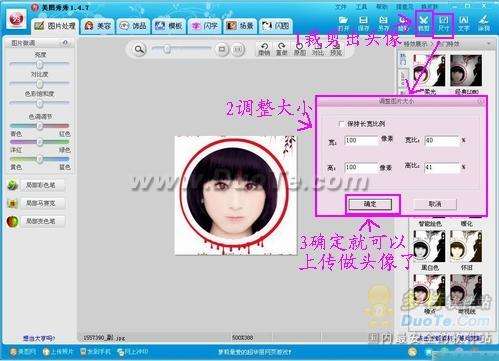Screen dimensions: 499x361
Task: Toggle the 保持长宽比例 keep aspect ratio checkbox
Action: pyautogui.click(x=341, y=124)
